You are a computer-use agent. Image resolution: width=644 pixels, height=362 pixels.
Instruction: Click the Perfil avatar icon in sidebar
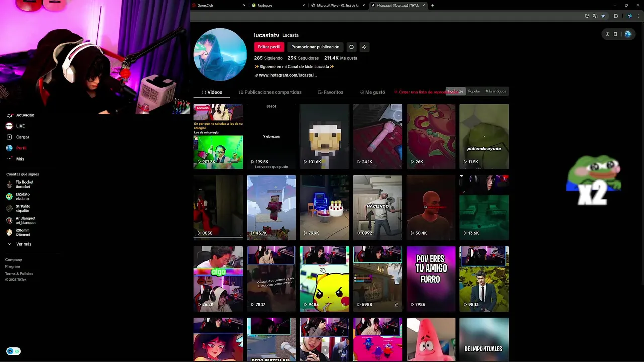(x=9, y=148)
